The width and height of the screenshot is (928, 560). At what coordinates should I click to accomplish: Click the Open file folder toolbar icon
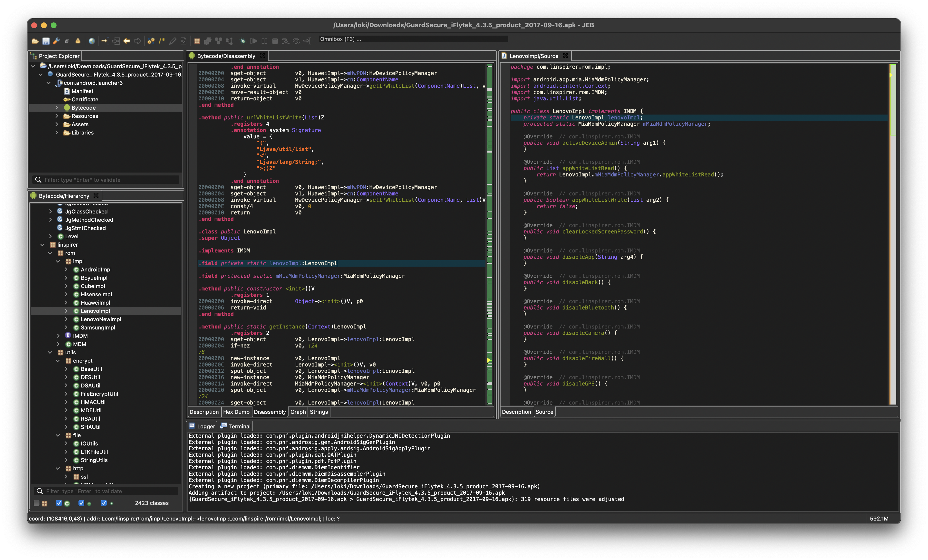35,41
